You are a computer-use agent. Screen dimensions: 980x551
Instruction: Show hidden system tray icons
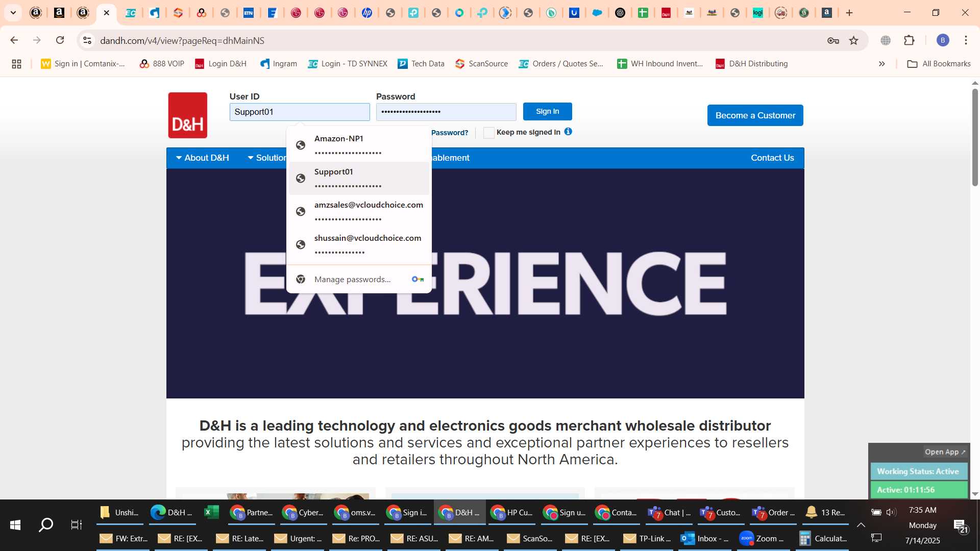coord(861,524)
